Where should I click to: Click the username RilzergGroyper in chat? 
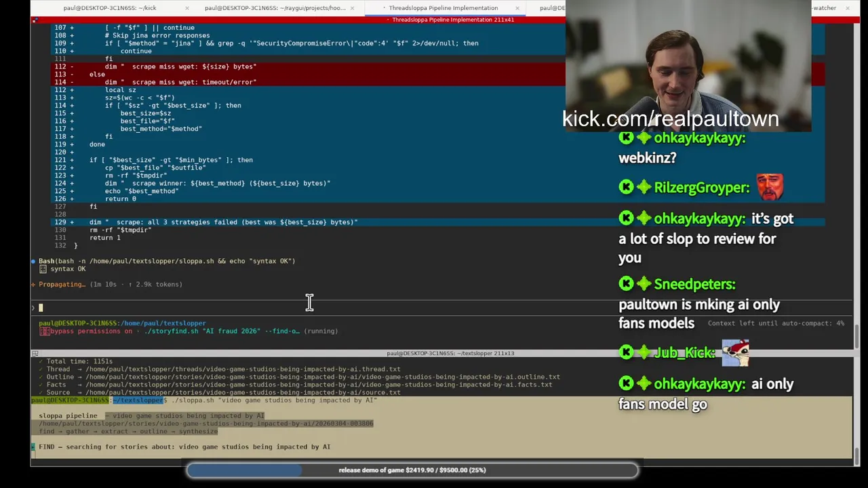(702, 188)
